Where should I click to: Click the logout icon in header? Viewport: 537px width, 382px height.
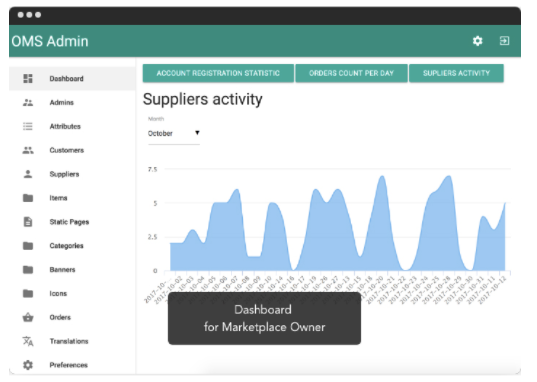[504, 41]
